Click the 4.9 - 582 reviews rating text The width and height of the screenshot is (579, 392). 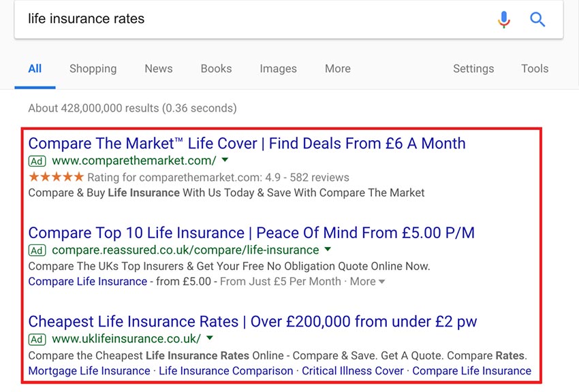click(x=307, y=178)
